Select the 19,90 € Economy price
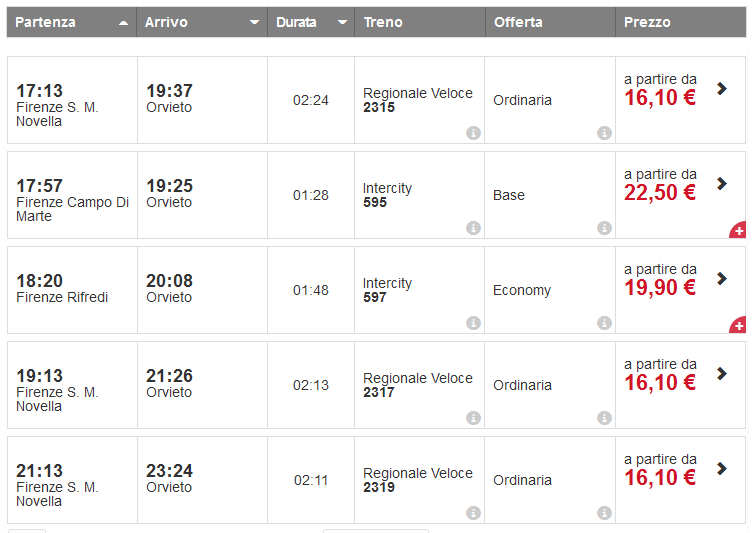This screenshot has width=752, height=533. point(660,288)
